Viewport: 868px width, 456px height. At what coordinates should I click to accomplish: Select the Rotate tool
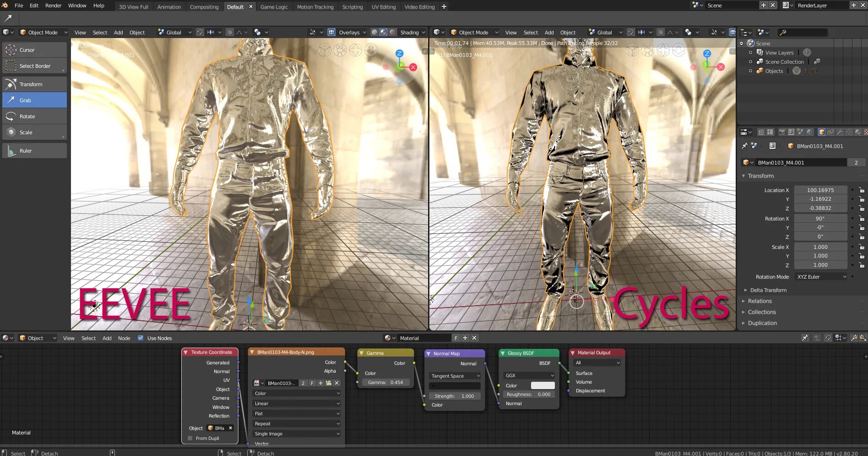pyautogui.click(x=35, y=116)
